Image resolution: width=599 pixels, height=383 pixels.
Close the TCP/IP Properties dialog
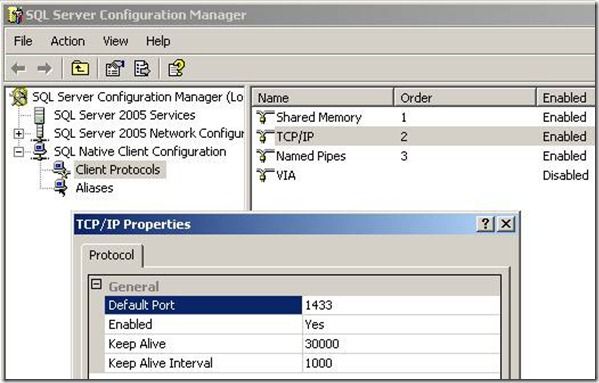[506, 224]
